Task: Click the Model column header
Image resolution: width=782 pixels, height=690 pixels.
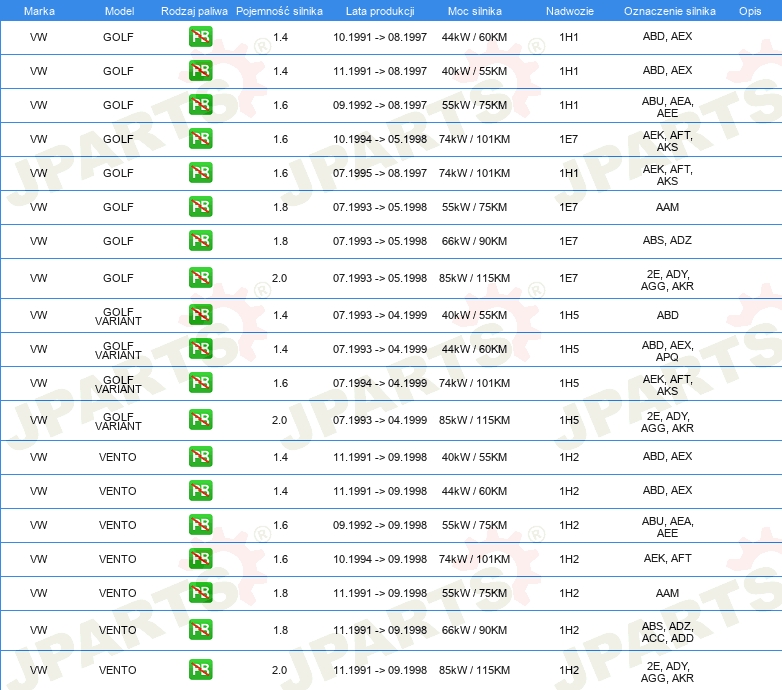Action: click(x=119, y=11)
